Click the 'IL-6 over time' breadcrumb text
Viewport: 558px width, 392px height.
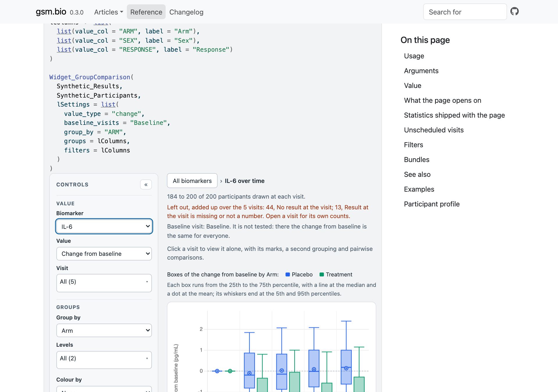[x=244, y=181]
